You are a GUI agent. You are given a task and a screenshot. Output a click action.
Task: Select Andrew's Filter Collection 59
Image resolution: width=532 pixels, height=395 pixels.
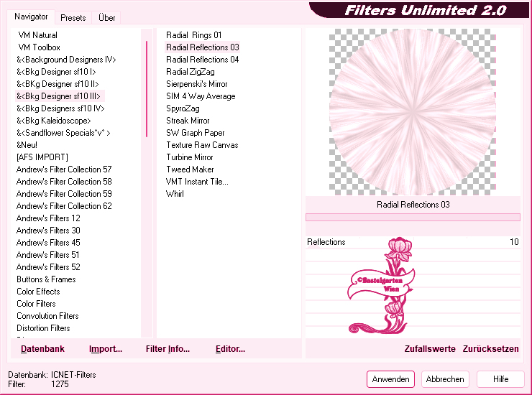tap(64, 194)
